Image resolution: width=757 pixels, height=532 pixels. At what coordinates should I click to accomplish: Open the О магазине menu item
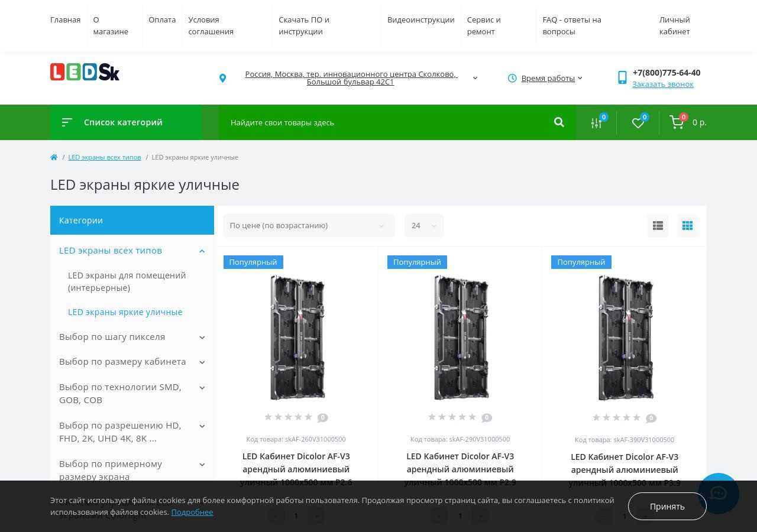(x=111, y=26)
